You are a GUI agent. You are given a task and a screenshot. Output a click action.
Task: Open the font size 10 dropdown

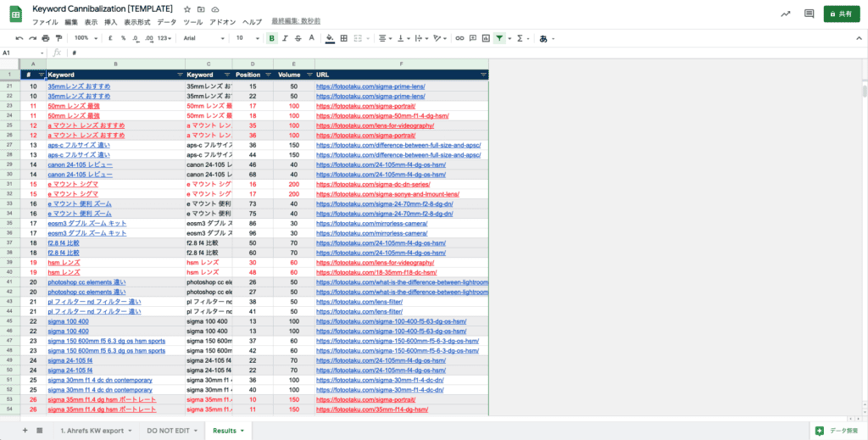coord(248,38)
